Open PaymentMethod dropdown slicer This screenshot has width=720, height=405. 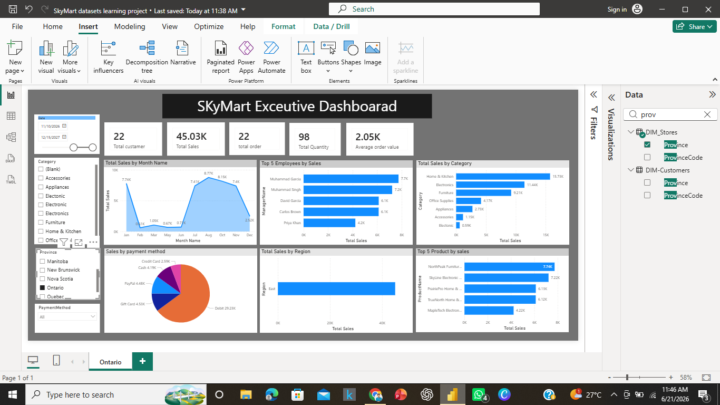(67, 317)
